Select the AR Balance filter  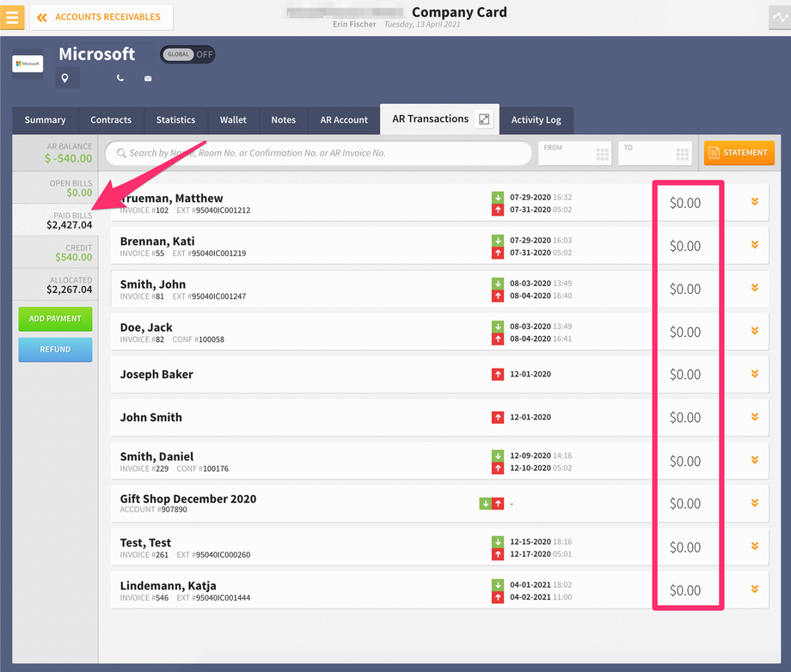click(56, 153)
